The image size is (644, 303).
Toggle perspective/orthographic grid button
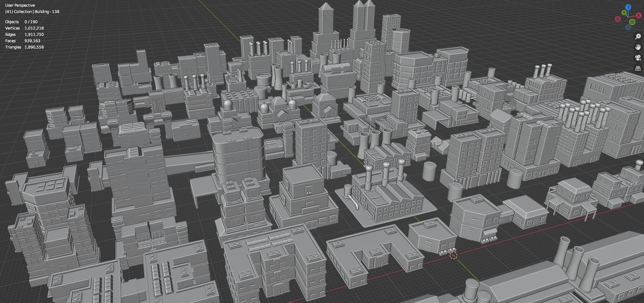638,68
